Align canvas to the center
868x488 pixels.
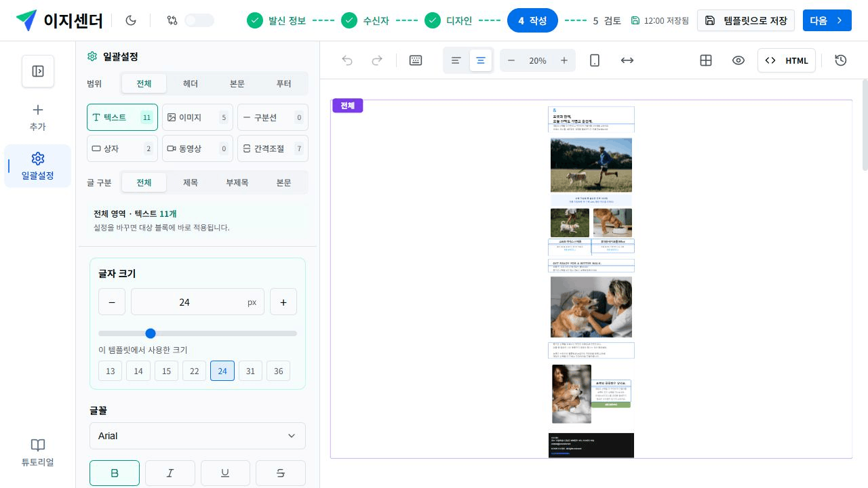coord(481,60)
